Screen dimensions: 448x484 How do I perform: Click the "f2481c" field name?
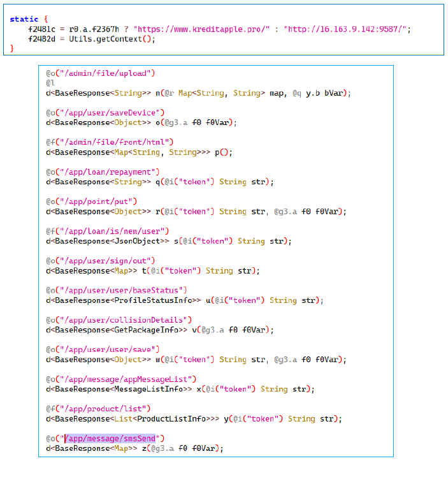[41, 29]
